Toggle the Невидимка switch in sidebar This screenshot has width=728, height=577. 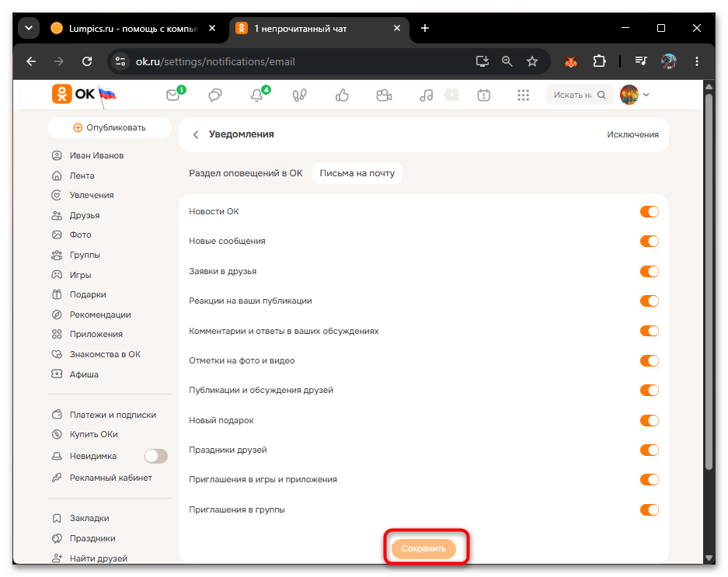(156, 457)
